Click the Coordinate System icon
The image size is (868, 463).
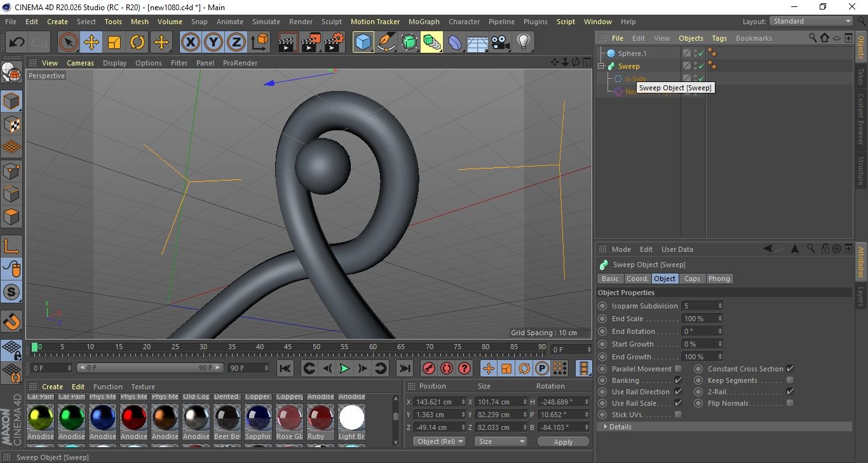click(259, 43)
